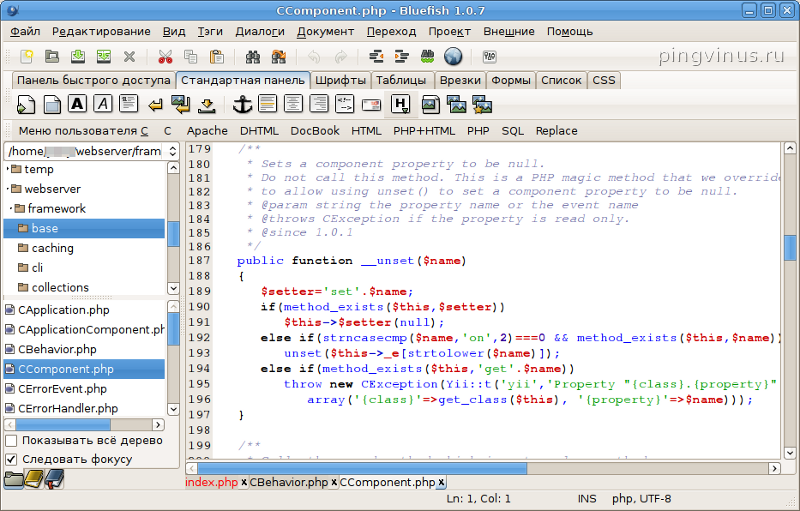Open a file with the Open folder icon
The width and height of the screenshot is (800, 511).
[52, 56]
